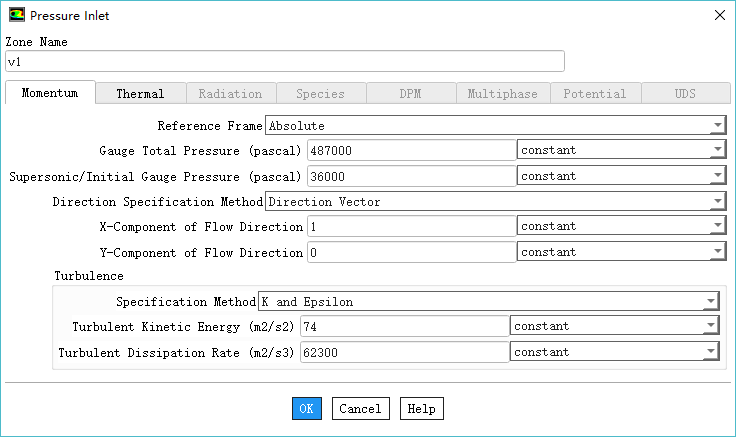Close the Pressure Inlet dialog
Image resolution: width=736 pixels, height=437 pixels.
(x=717, y=15)
